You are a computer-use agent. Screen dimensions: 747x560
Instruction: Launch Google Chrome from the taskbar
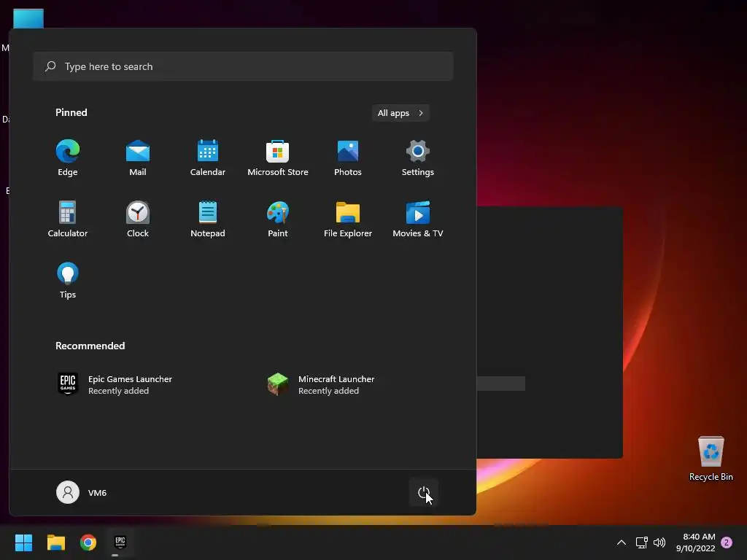(88, 542)
